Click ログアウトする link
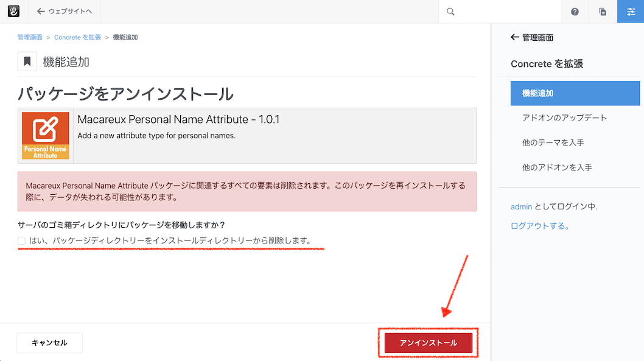Image resolution: width=644 pixels, height=361 pixels. 540,226
